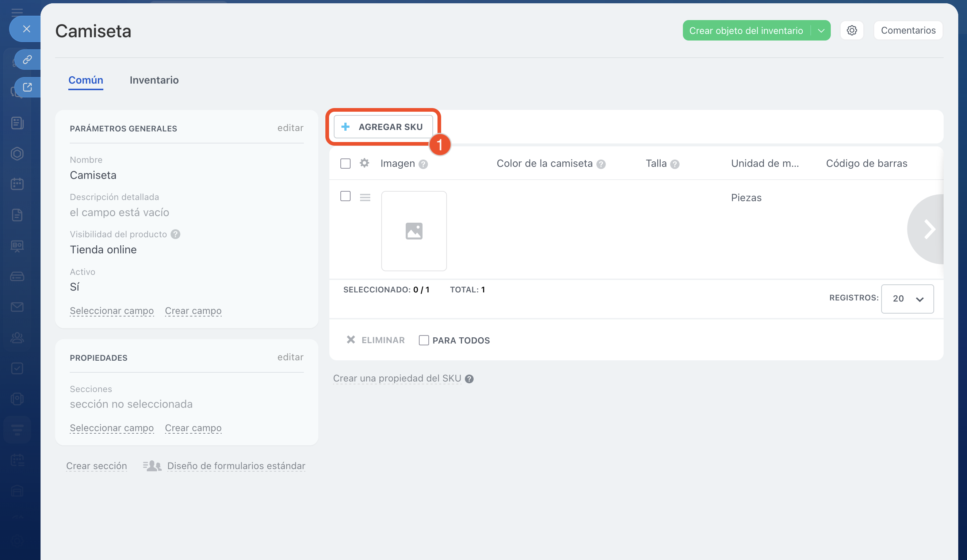
Task: Click the row drag handle in SKU grid
Action: point(365,197)
